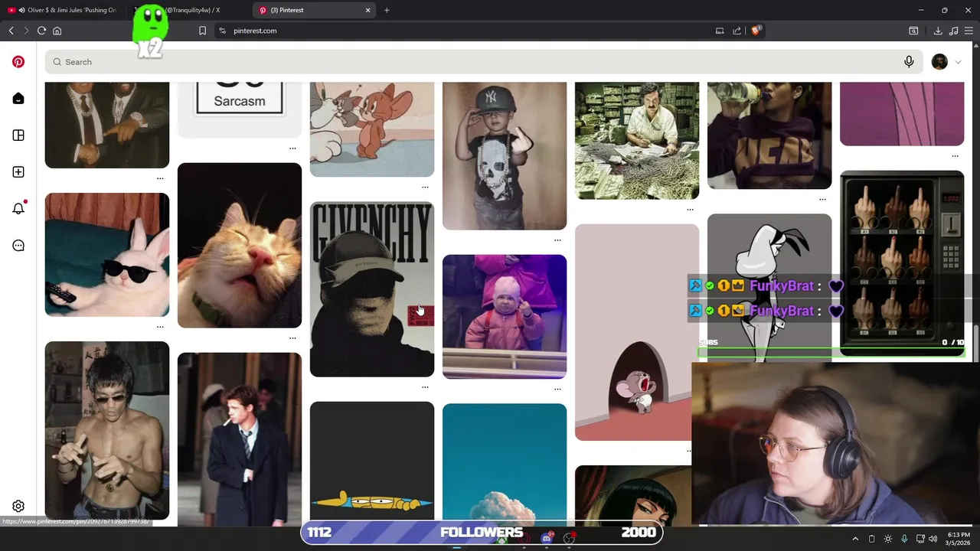The height and width of the screenshot is (551, 980).
Task: Click the taskbar microphone tray icon
Action: tap(904, 539)
